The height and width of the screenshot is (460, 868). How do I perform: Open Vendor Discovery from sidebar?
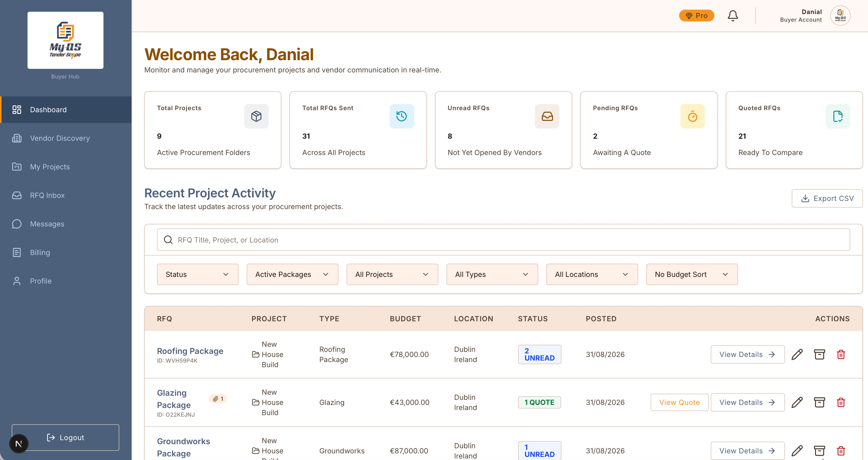pos(66,138)
